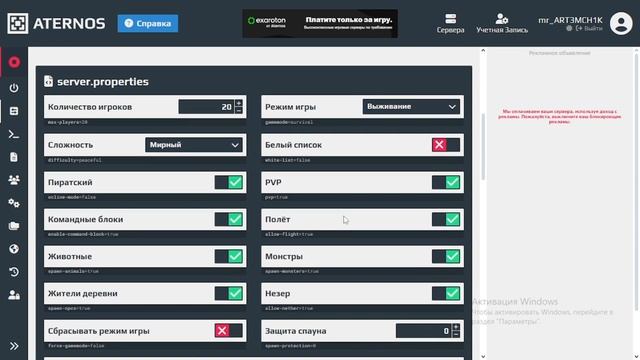Open the backups history clock icon in sidebar

coord(14,272)
